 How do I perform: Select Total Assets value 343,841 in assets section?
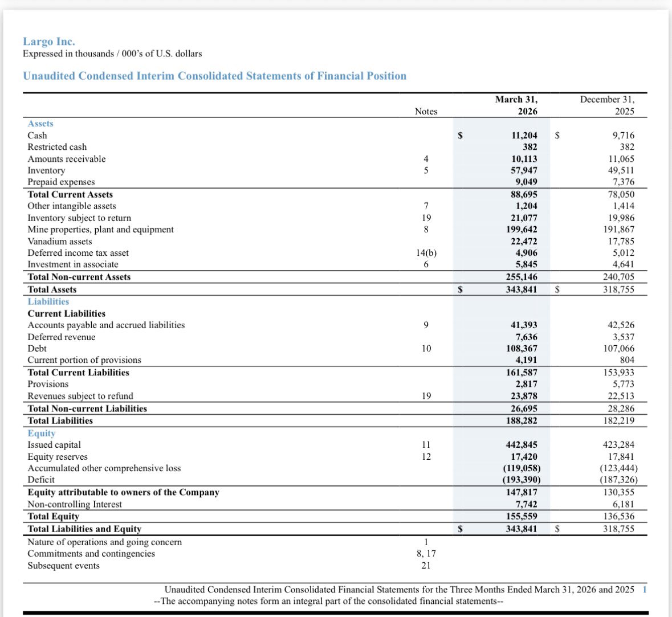pyautogui.click(x=522, y=289)
